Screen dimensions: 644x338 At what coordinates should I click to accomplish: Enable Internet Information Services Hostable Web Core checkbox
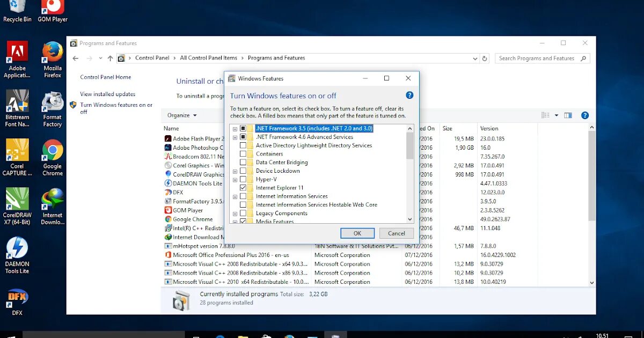(243, 205)
